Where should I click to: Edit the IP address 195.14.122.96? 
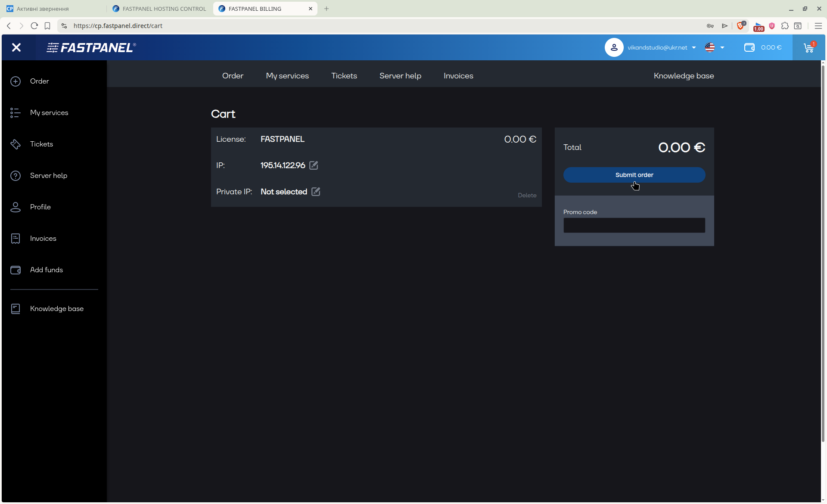point(314,165)
